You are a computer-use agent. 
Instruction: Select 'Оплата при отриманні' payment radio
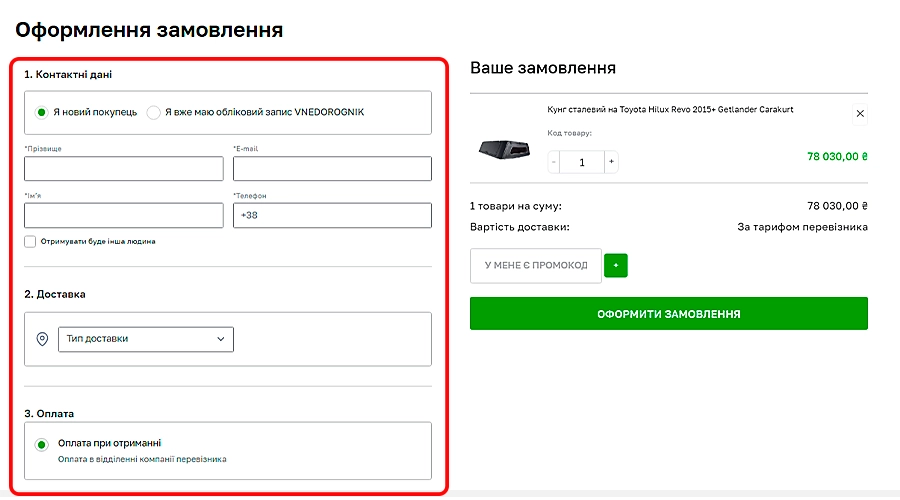tap(41, 445)
